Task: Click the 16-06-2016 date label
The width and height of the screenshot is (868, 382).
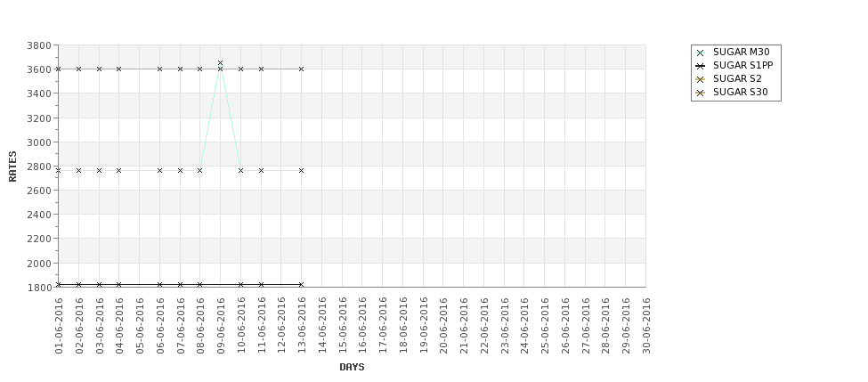Action: click(362, 326)
